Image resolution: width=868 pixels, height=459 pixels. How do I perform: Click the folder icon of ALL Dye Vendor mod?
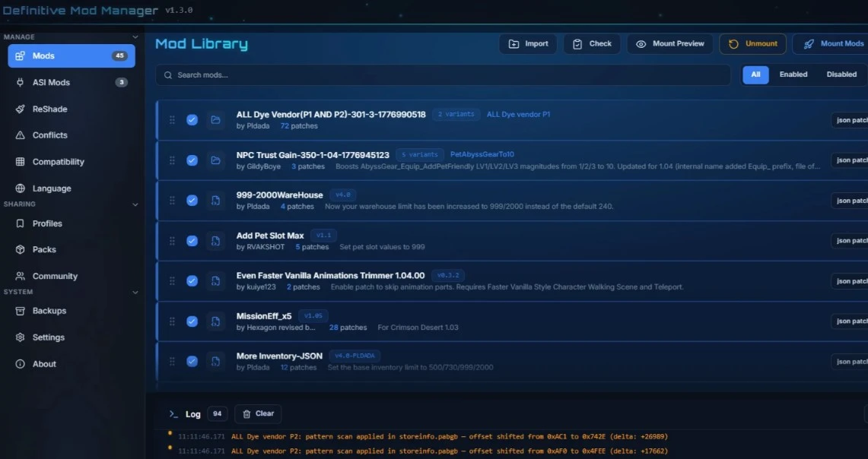(215, 120)
